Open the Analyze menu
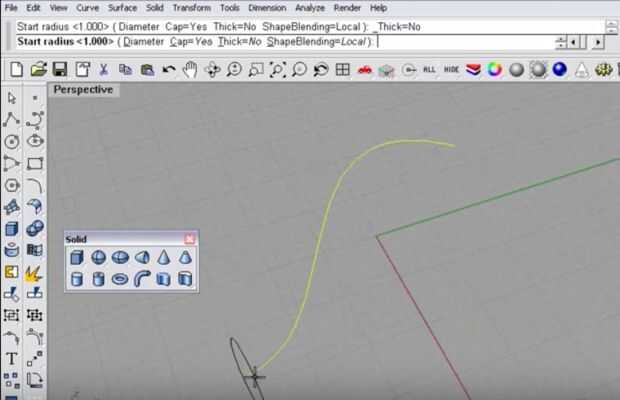 point(310,8)
